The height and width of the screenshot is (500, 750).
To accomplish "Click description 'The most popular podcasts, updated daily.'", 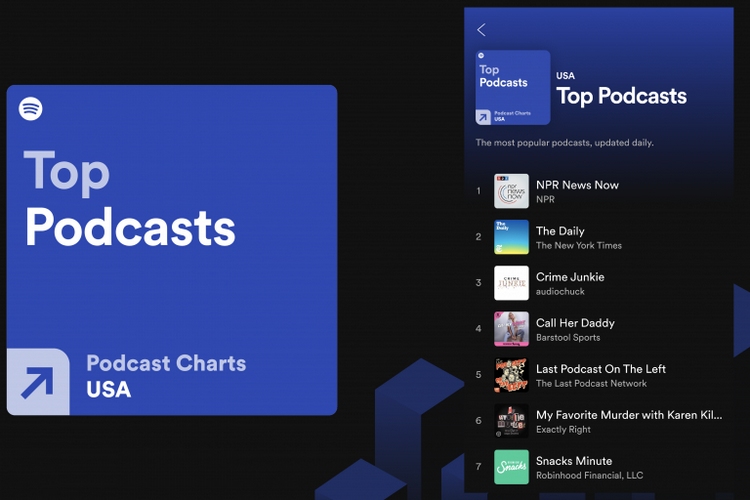I will click(x=564, y=143).
